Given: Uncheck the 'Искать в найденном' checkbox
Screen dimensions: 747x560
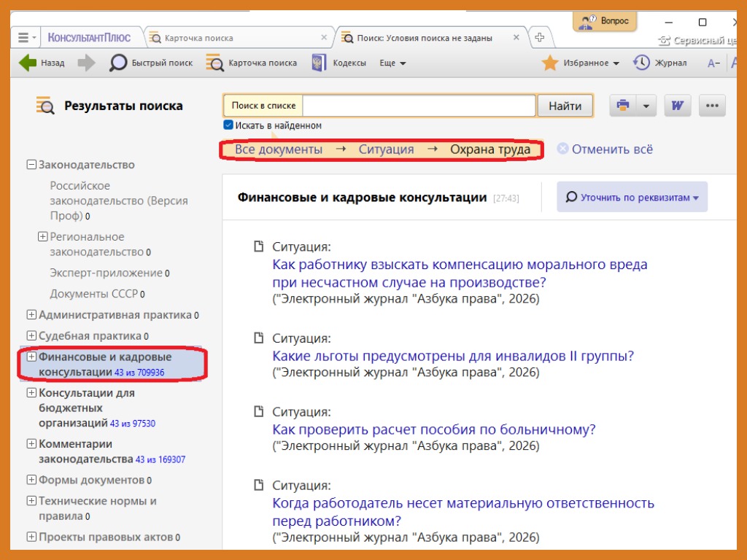Looking at the screenshot, I should (228, 125).
